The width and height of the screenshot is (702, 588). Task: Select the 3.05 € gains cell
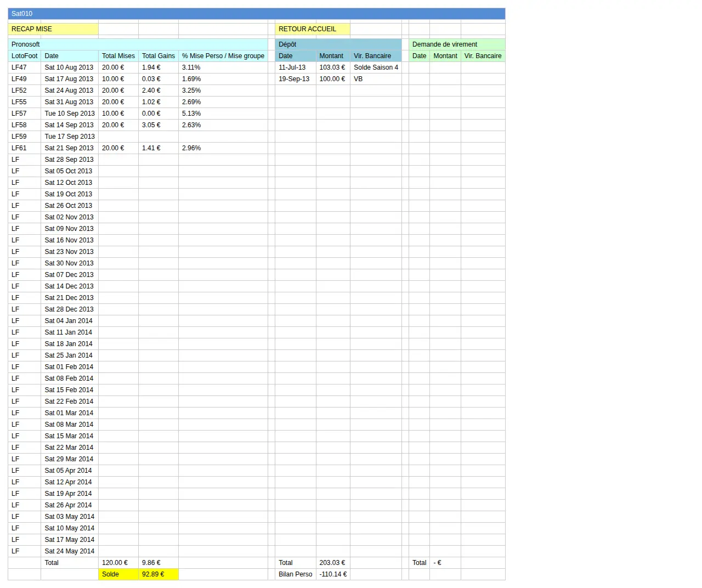click(158, 125)
